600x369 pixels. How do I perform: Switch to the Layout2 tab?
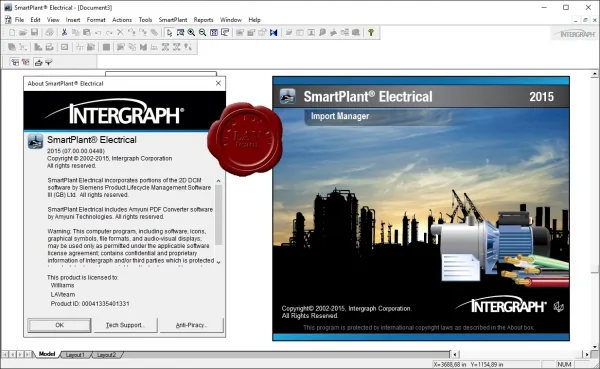(x=106, y=355)
